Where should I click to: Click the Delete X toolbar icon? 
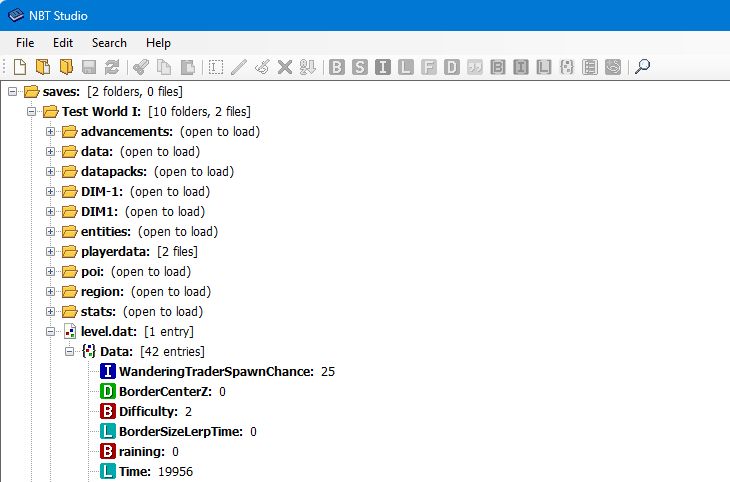pos(284,67)
